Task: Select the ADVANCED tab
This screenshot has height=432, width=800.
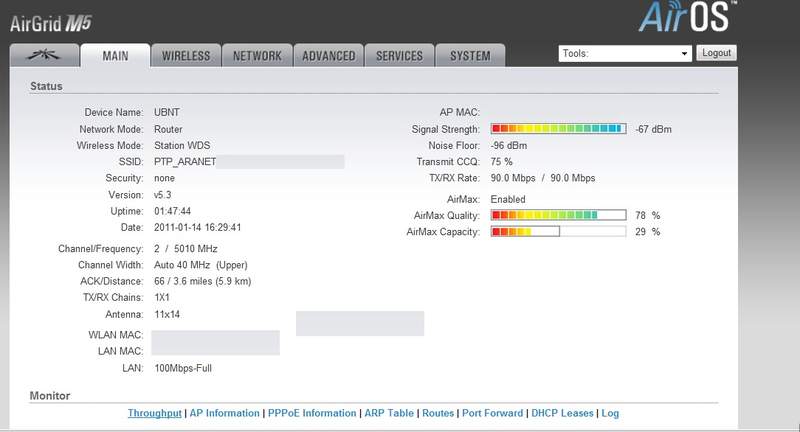Action: 328,56
